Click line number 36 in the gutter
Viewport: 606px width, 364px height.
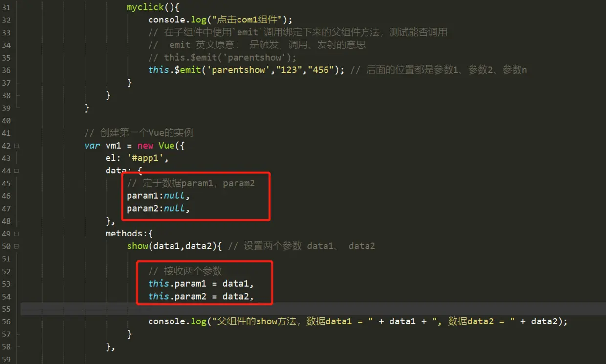click(6, 70)
